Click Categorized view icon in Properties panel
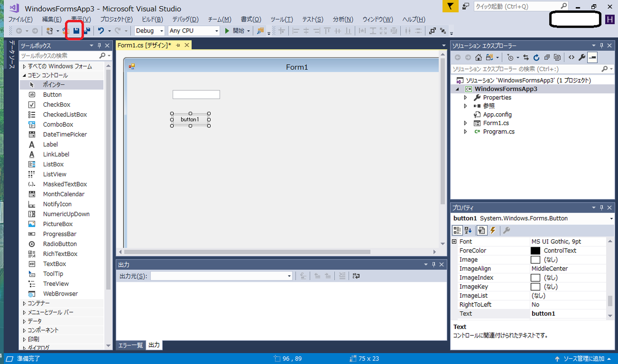 [457, 231]
